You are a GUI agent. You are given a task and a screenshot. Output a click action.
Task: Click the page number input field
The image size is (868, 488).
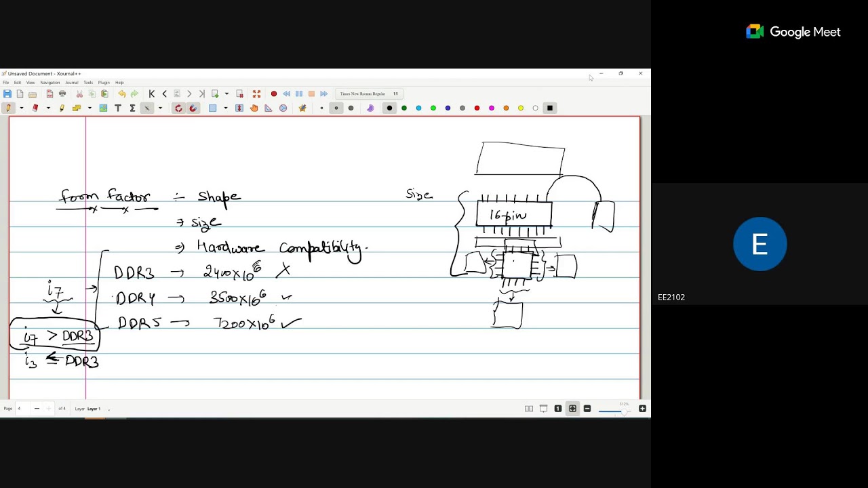pos(22,409)
